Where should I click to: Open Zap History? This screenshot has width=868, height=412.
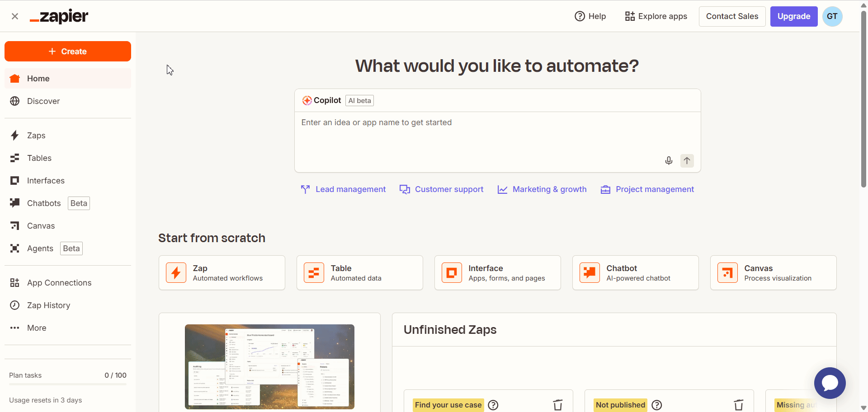tap(68, 305)
